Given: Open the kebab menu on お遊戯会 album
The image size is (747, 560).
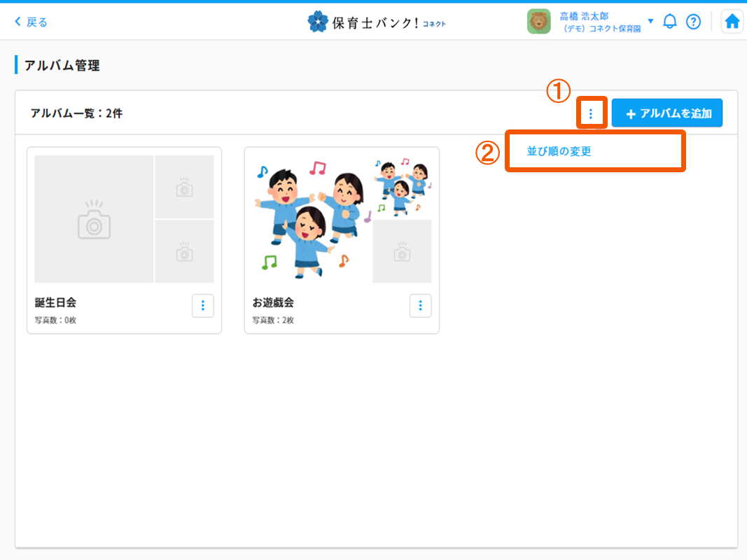Looking at the screenshot, I should [x=420, y=305].
